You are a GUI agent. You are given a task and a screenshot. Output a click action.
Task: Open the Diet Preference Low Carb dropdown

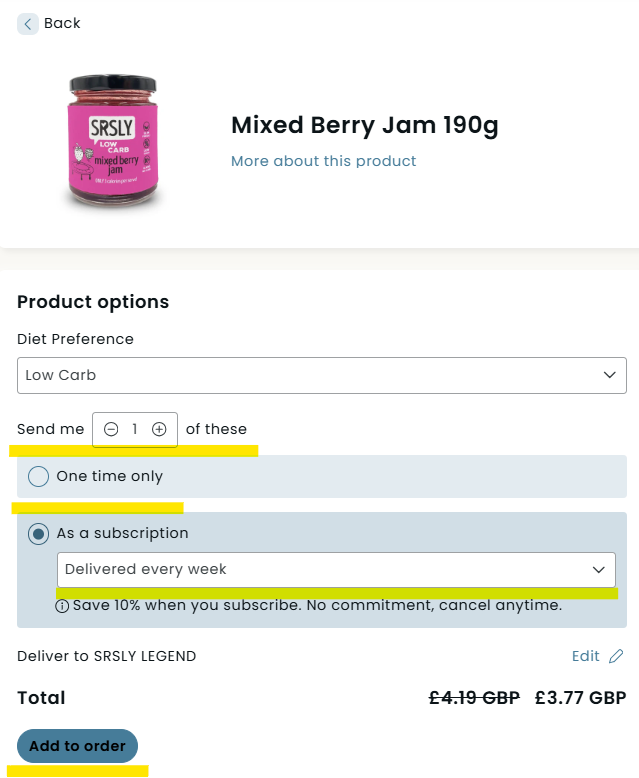coord(321,376)
